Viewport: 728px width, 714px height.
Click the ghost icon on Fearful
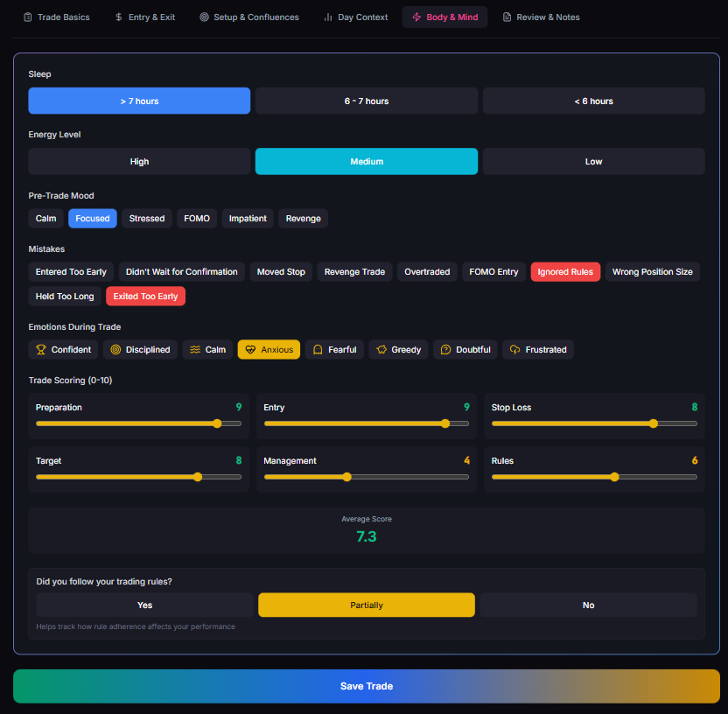coord(318,350)
